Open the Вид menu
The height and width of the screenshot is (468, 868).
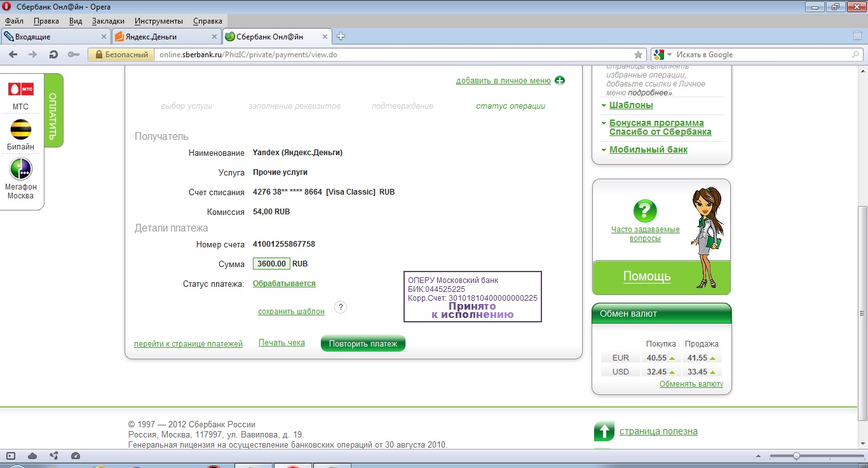pyautogui.click(x=76, y=21)
